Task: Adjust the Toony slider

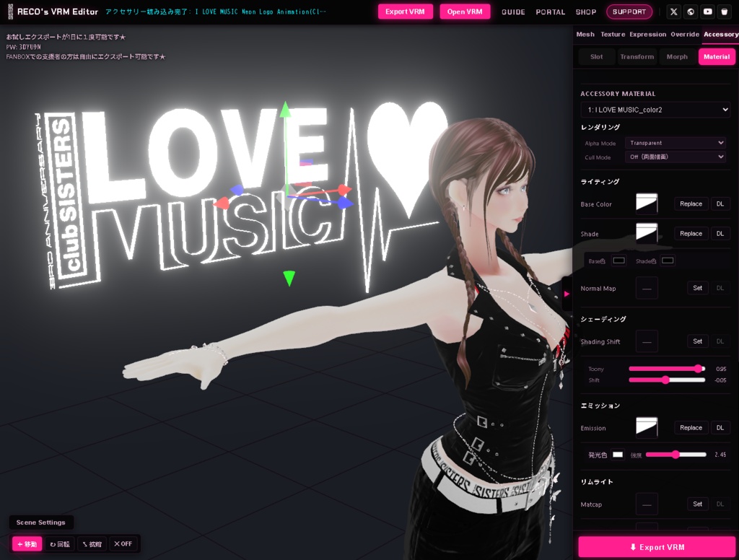Action: coord(667,369)
